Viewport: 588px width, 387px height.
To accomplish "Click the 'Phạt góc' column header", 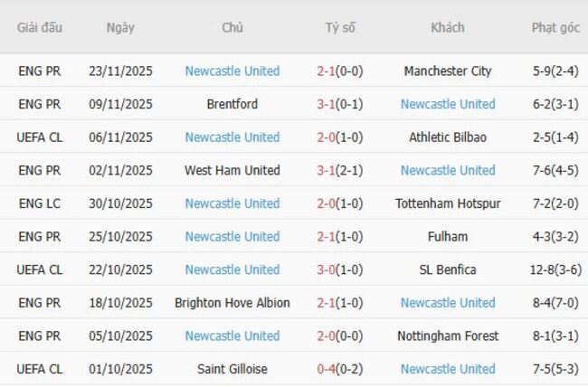I will coord(555,27).
